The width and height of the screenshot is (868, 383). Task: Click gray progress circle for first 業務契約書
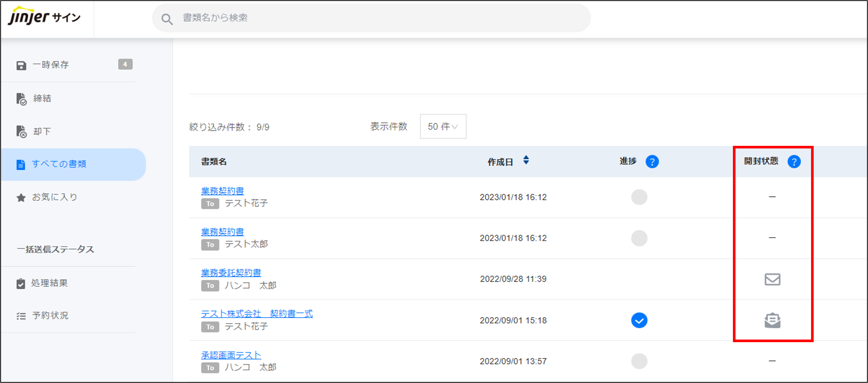[639, 197]
